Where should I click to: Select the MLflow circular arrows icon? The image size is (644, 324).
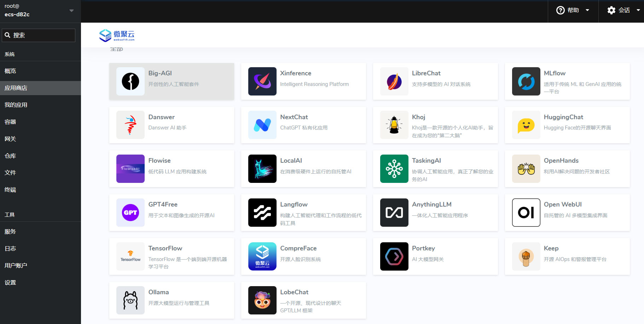(526, 81)
